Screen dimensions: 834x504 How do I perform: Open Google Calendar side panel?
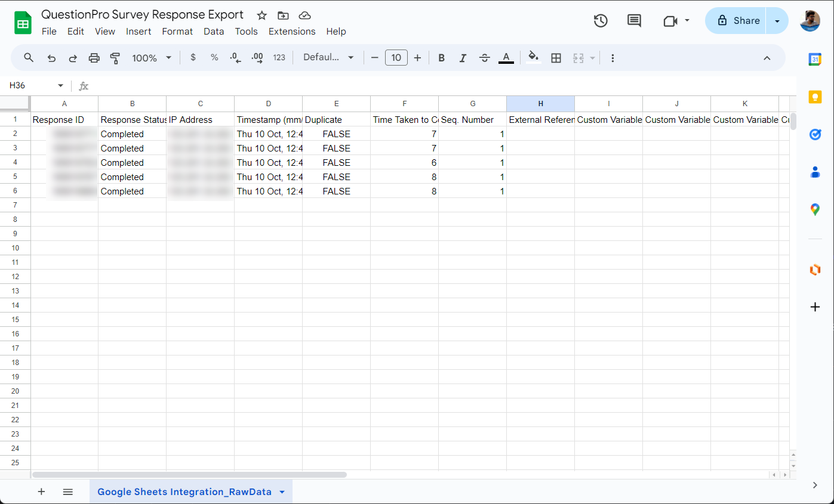coord(815,60)
